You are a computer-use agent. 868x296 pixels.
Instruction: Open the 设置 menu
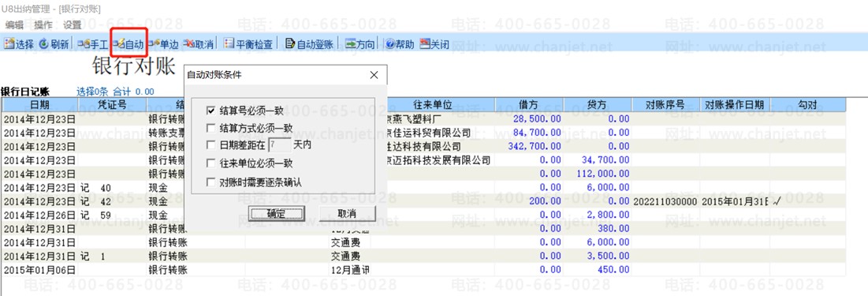[72, 25]
